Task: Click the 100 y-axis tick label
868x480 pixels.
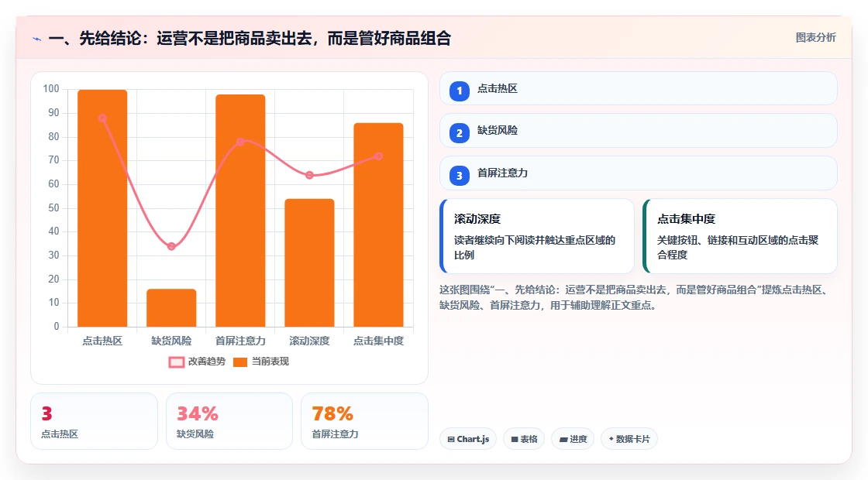Action: [x=51, y=89]
